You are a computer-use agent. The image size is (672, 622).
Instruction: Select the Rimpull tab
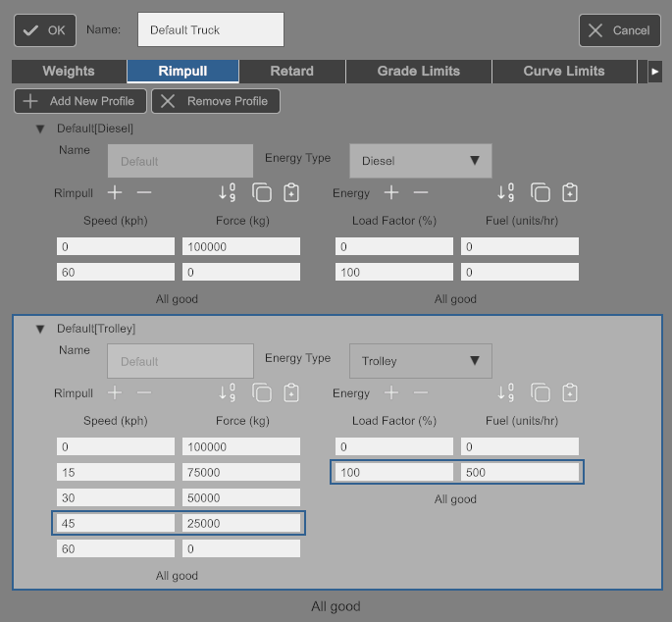182,72
